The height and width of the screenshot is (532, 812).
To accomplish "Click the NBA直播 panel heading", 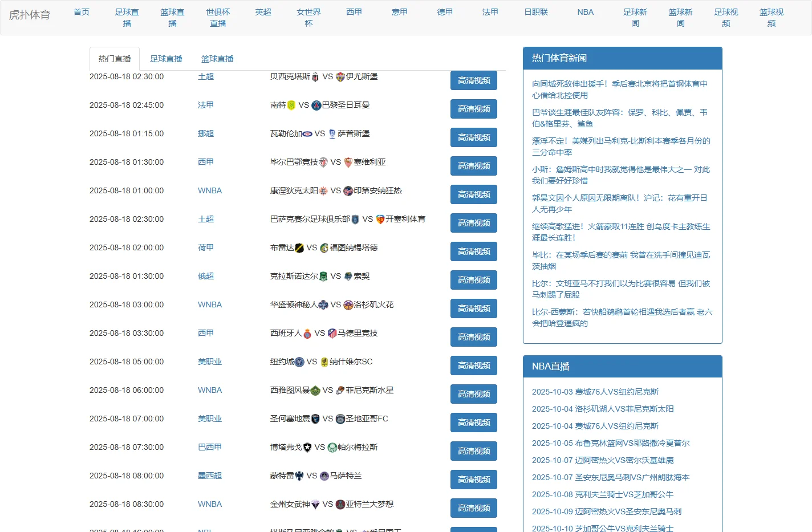I will (623, 367).
